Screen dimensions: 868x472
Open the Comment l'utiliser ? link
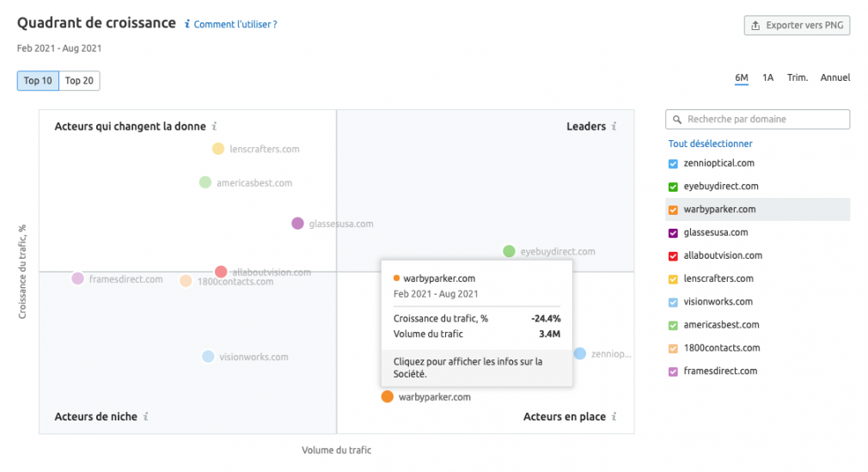[235, 24]
